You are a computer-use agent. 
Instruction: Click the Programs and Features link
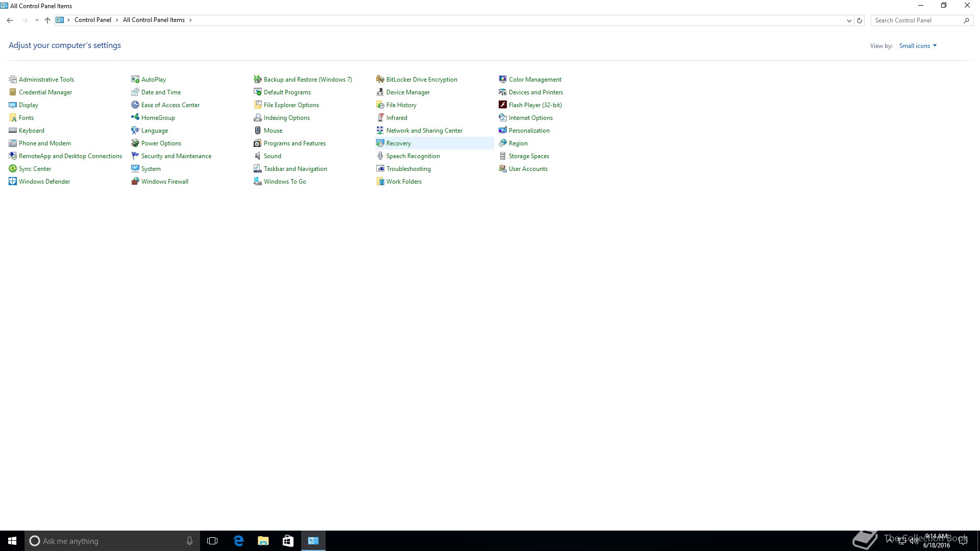(x=295, y=143)
